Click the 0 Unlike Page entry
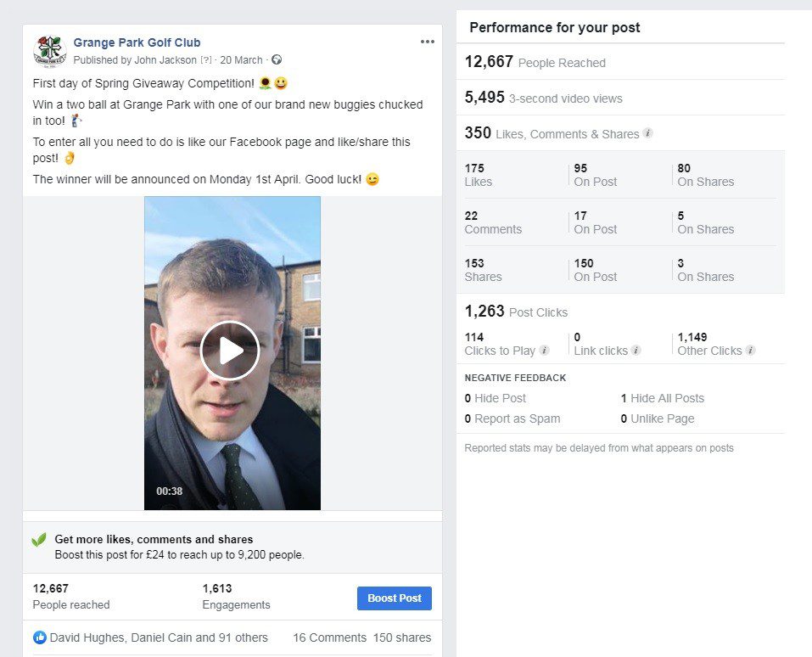Viewport: 812px width, 657px height. click(x=658, y=418)
